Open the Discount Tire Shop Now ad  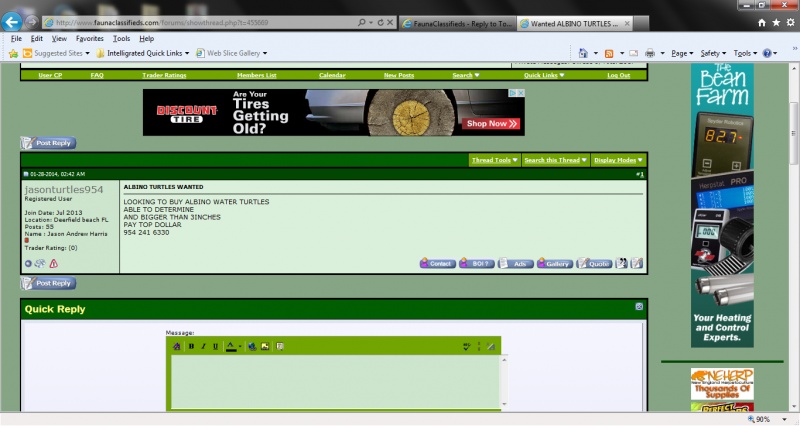click(x=492, y=123)
